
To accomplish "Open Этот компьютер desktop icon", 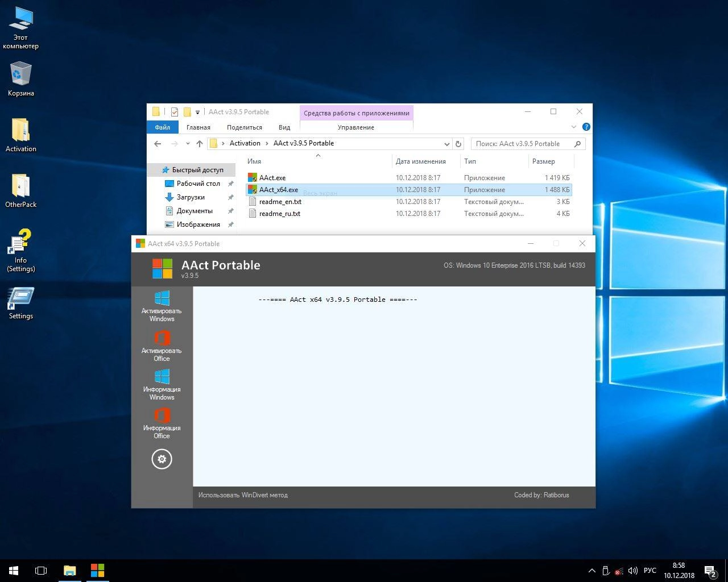I will point(21,28).
